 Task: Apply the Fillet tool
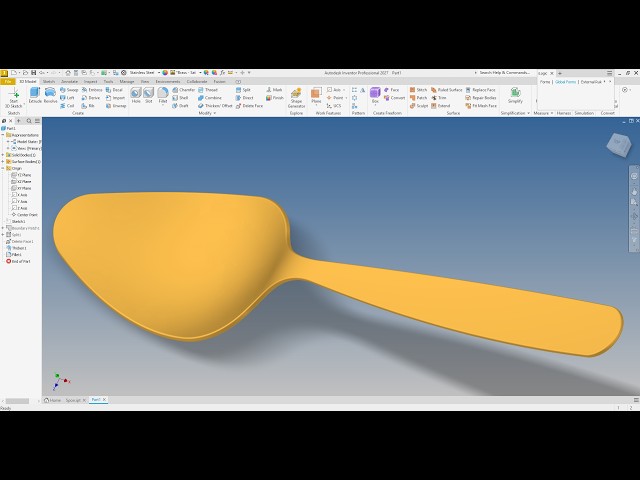(163, 96)
